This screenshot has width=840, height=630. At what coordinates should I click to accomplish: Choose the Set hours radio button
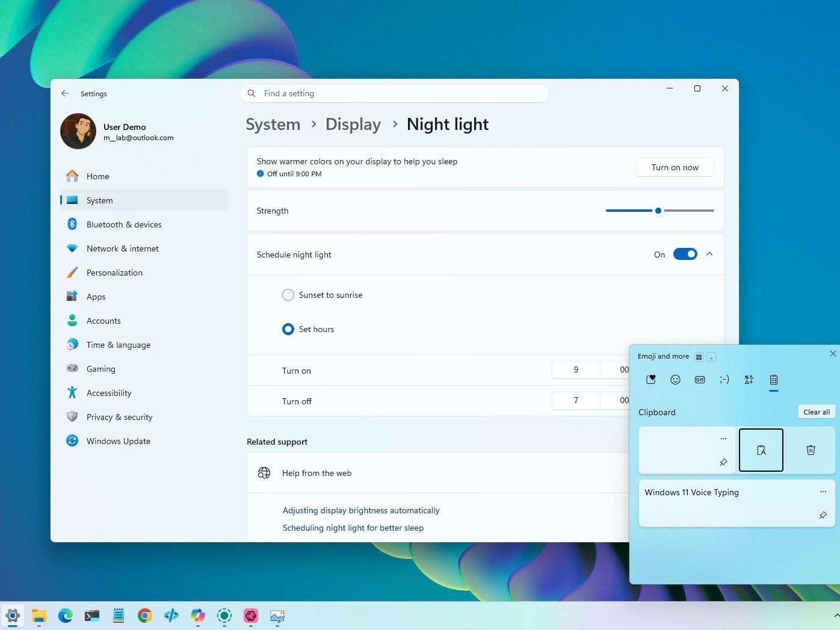click(288, 329)
